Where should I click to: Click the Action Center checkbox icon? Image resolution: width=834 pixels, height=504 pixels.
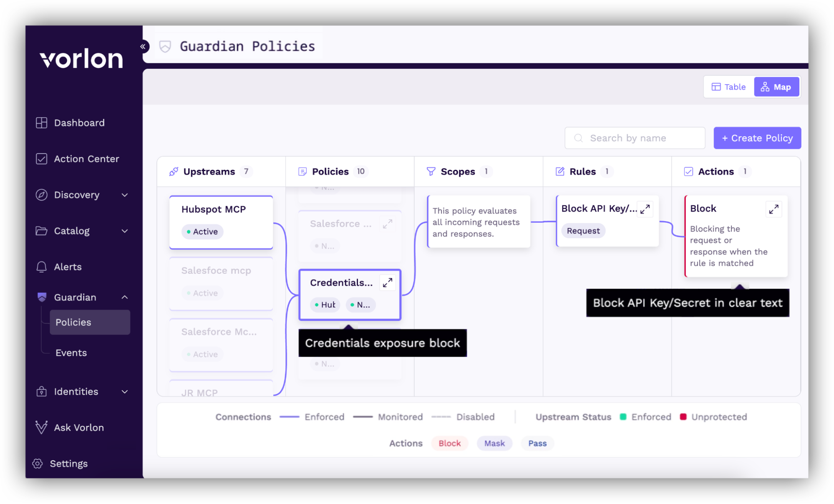tap(41, 159)
